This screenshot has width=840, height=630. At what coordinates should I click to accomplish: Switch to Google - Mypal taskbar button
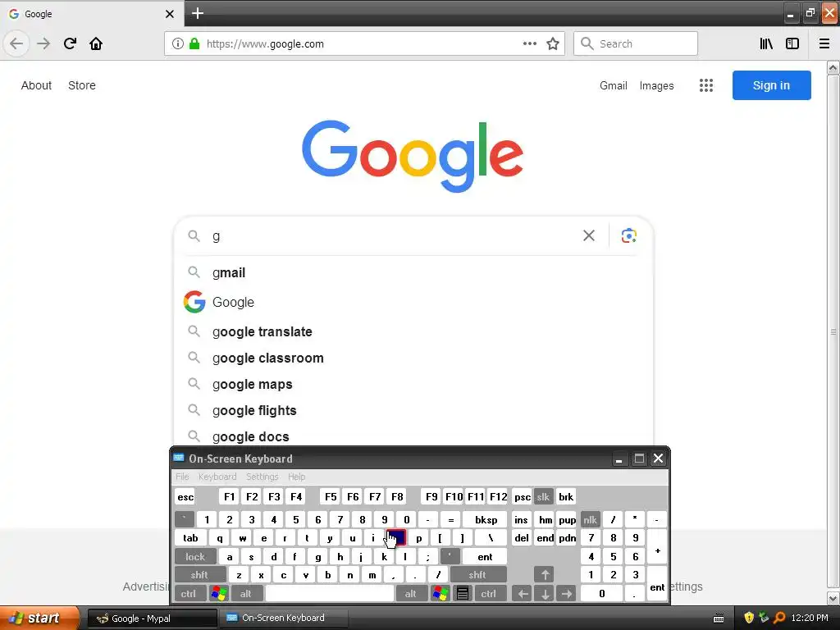coord(152,619)
